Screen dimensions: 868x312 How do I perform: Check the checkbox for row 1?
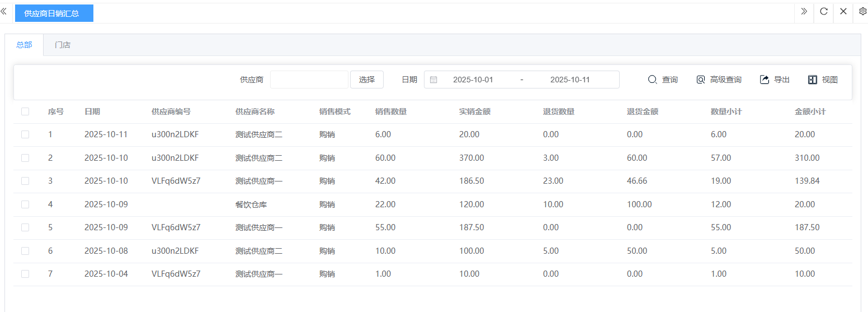pyautogui.click(x=25, y=134)
